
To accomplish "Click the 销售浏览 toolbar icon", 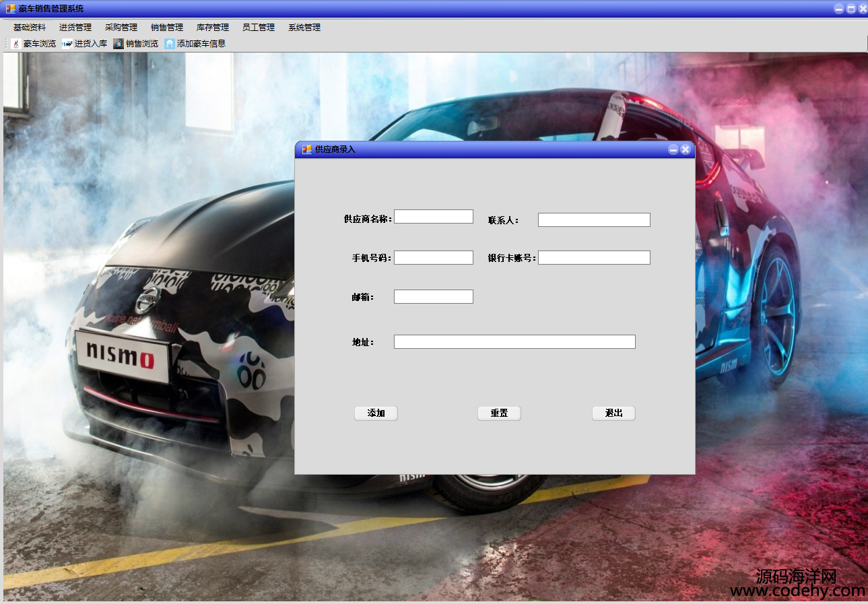I will pyautogui.click(x=119, y=44).
